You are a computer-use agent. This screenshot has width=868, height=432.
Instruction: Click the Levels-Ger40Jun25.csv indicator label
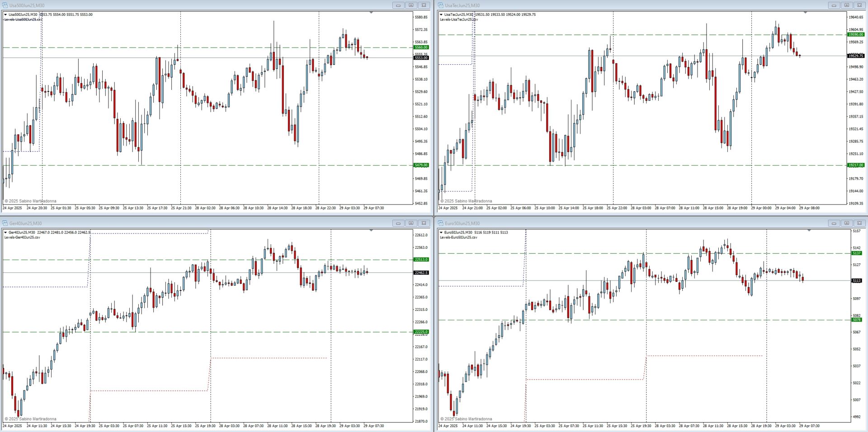coord(22,237)
